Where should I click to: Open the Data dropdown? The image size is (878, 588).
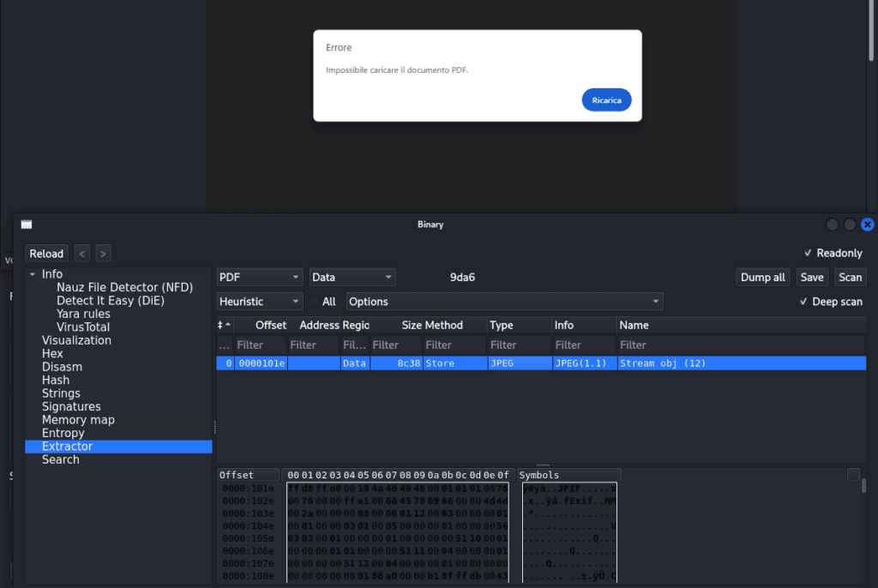click(352, 277)
